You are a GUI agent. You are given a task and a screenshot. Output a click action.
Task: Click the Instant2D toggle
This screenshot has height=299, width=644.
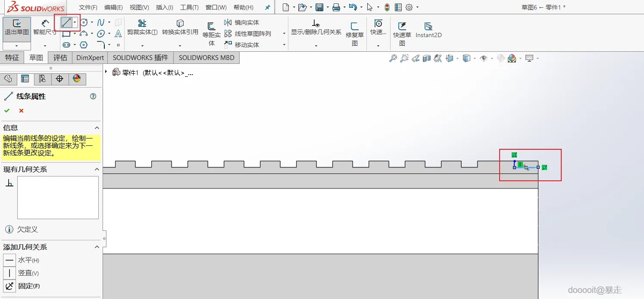pyautogui.click(x=428, y=30)
